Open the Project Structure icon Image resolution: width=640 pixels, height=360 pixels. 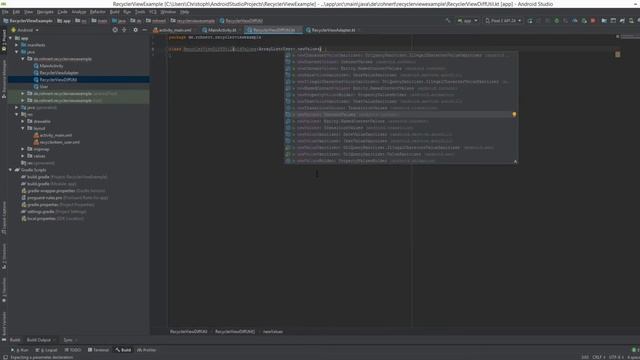604,20
